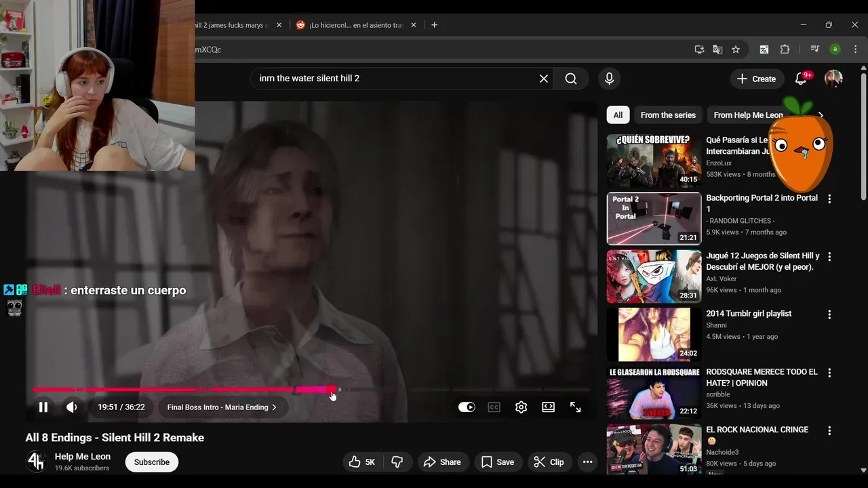Open the Create button
Viewport: 868px width, 488px height.
click(757, 79)
